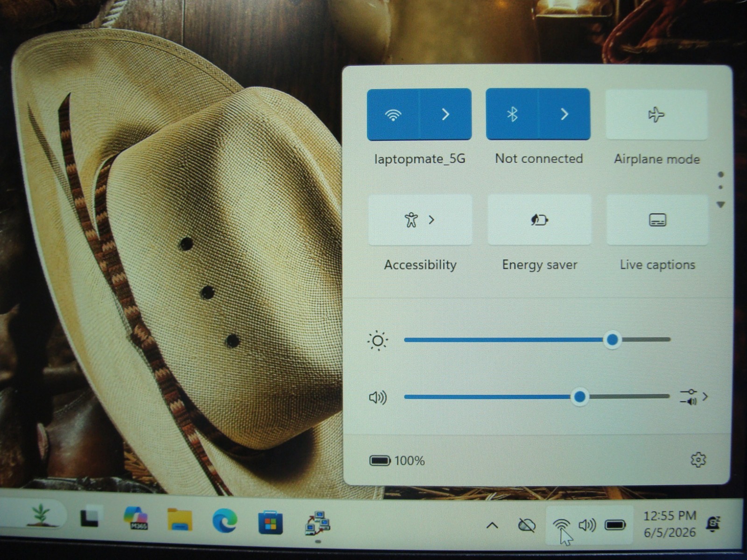Enable Live captions tile
The width and height of the screenshot is (747, 560).
(657, 220)
